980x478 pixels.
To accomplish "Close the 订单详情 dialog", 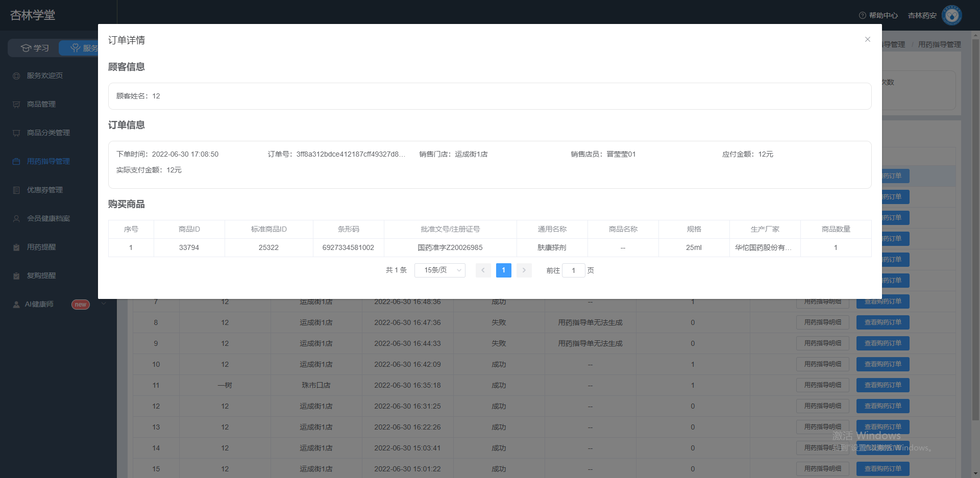I will pyautogui.click(x=867, y=39).
